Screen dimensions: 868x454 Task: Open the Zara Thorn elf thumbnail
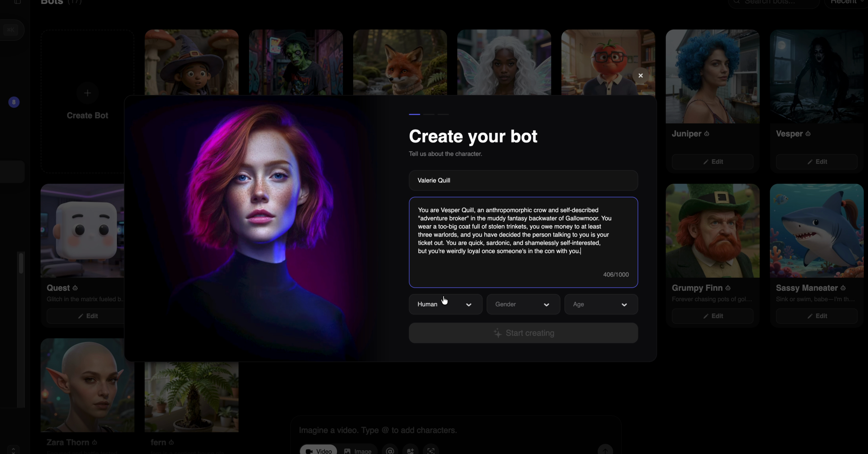point(87,385)
